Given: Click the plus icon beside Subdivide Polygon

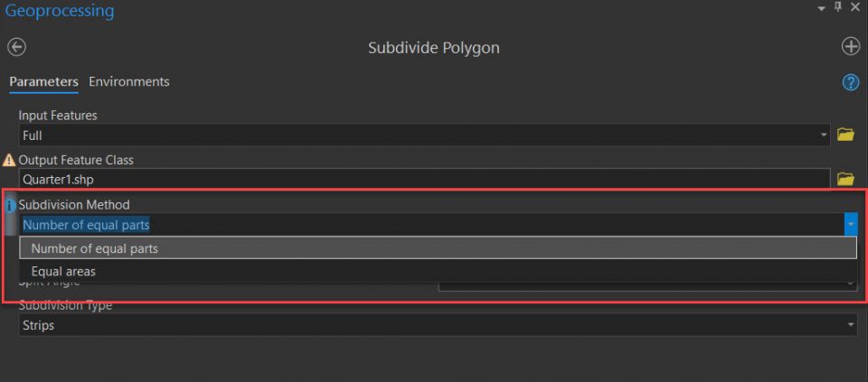Looking at the screenshot, I should coord(850,47).
